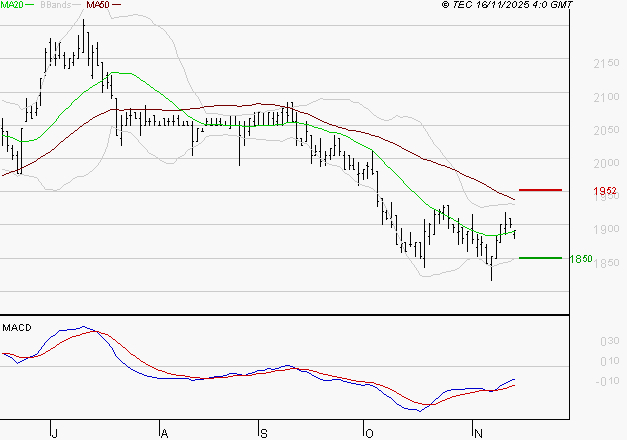
Task: Click the N month axis label
Action: tap(478, 433)
